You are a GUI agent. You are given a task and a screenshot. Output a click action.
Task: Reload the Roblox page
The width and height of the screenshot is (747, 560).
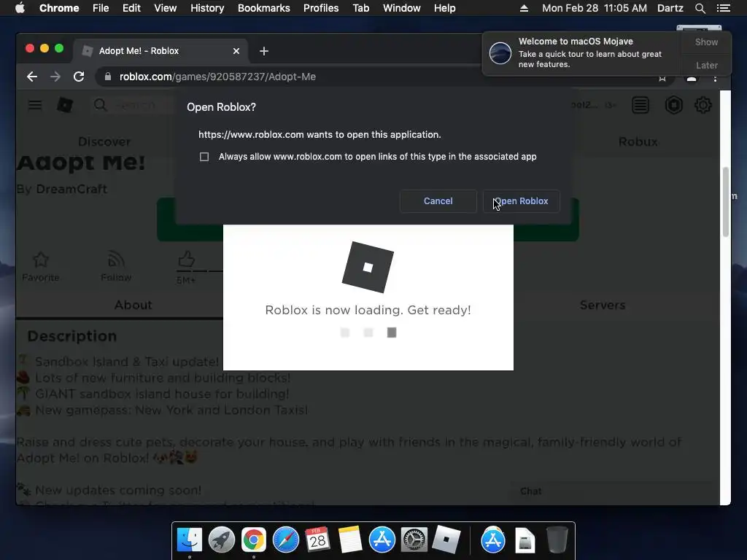[x=79, y=77]
